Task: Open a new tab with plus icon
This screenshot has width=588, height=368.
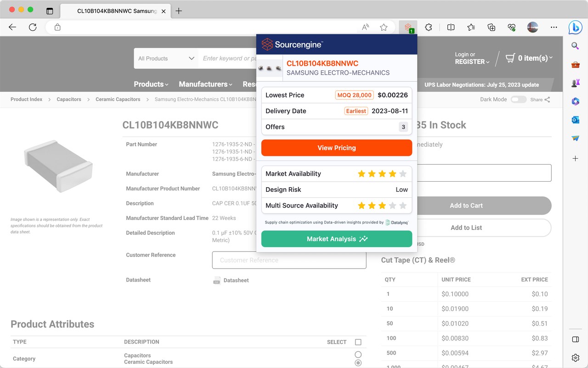Action: (179, 11)
